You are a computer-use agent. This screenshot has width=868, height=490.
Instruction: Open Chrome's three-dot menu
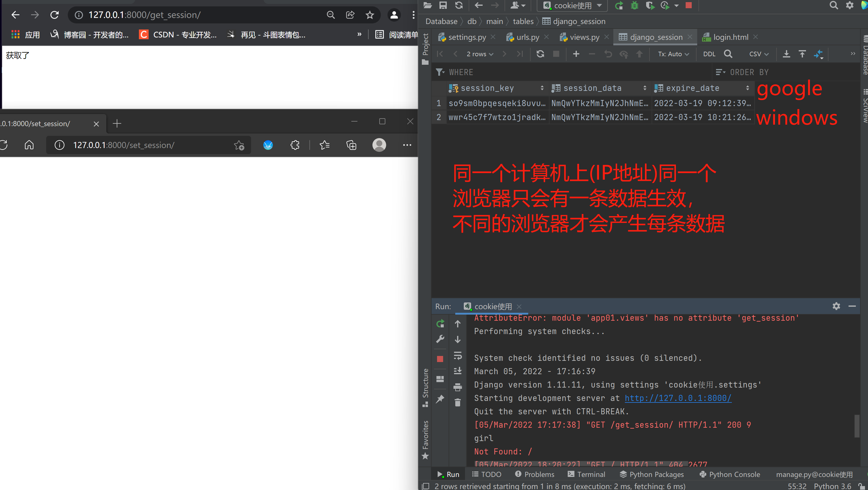pyautogui.click(x=413, y=15)
